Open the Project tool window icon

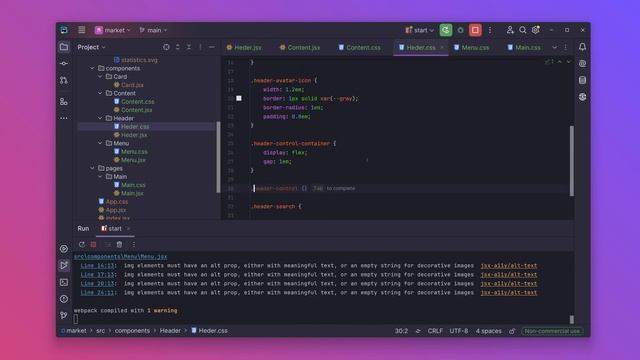pyautogui.click(x=64, y=47)
